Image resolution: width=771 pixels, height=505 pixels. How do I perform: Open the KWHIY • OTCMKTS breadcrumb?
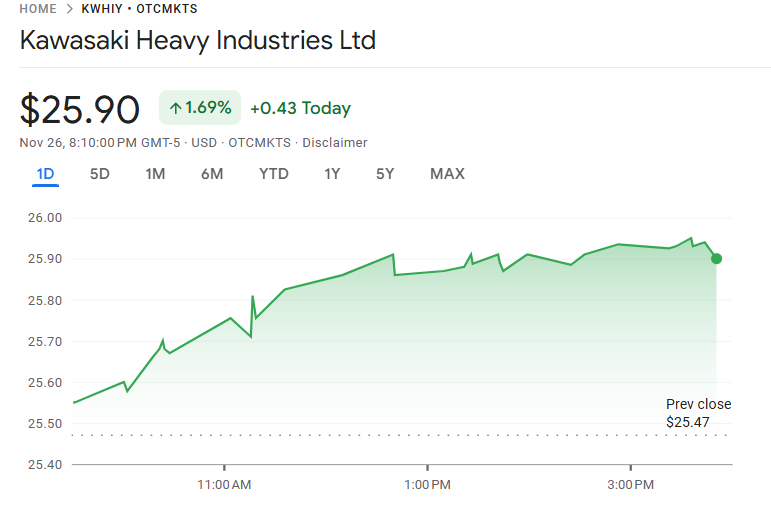point(139,9)
